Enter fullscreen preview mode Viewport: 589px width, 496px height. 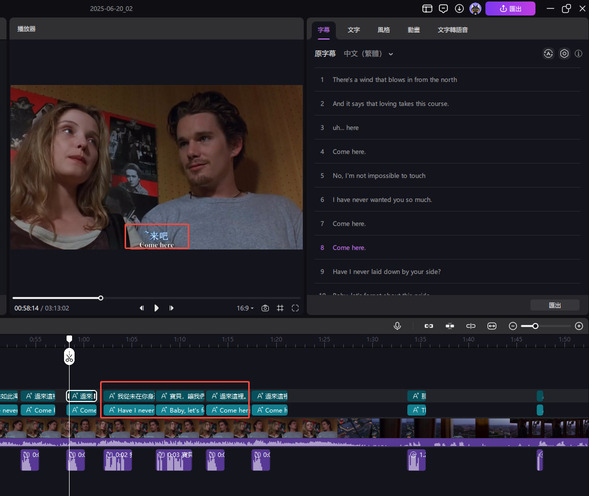(x=295, y=308)
